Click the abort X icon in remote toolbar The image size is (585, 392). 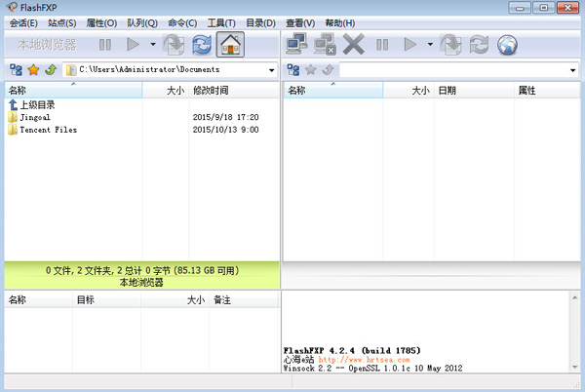coord(354,45)
